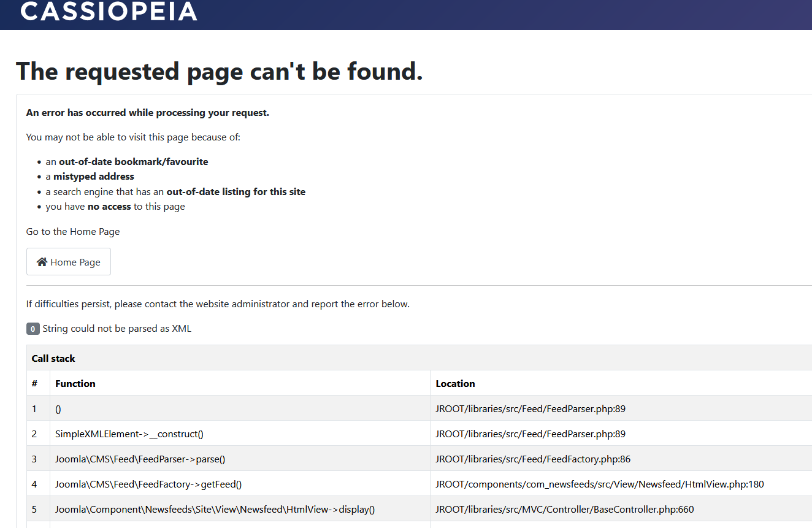Select the SimpleXMLElement->__construct() function cell
The height and width of the screenshot is (528, 812).
point(129,434)
